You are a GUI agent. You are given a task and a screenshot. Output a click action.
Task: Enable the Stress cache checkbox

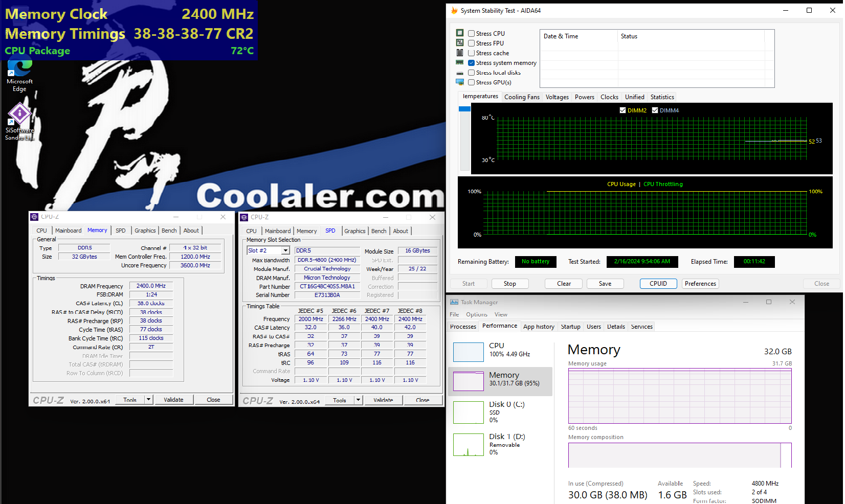tap(472, 53)
